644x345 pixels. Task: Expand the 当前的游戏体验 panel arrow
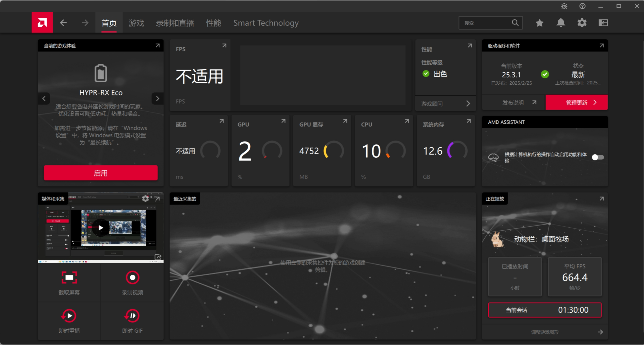pyautogui.click(x=157, y=46)
